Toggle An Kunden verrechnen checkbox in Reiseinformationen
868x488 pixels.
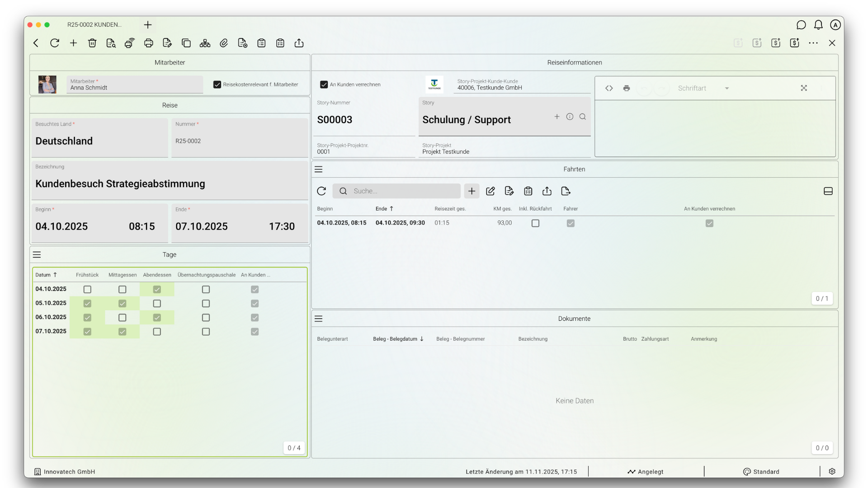point(324,84)
